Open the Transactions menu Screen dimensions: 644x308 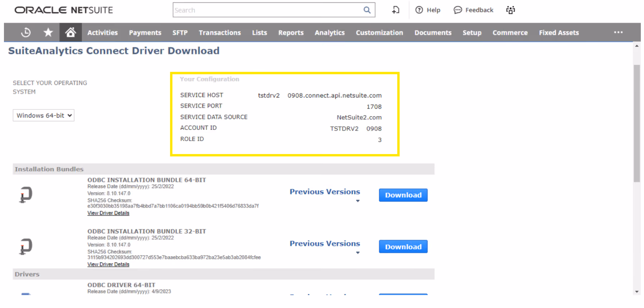[x=220, y=33]
